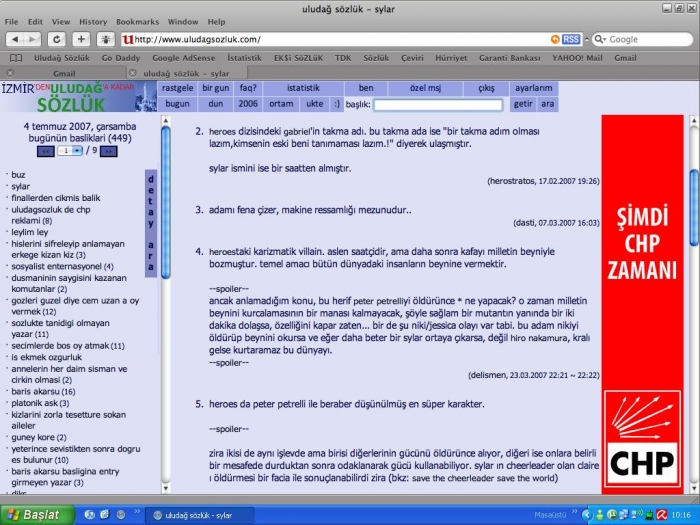
Task: Open the platonik ask title
Action: [x=40, y=403]
